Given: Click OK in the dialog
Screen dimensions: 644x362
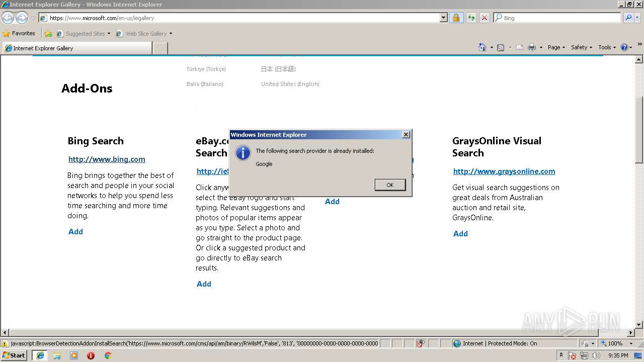Looking at the screenshot, I should pos(390,185).
